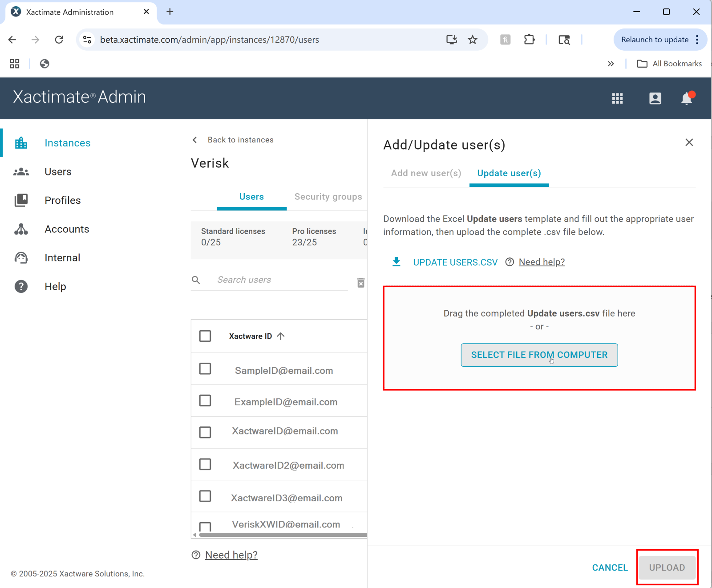Click the Back to instances link

[x=240, y=140]
